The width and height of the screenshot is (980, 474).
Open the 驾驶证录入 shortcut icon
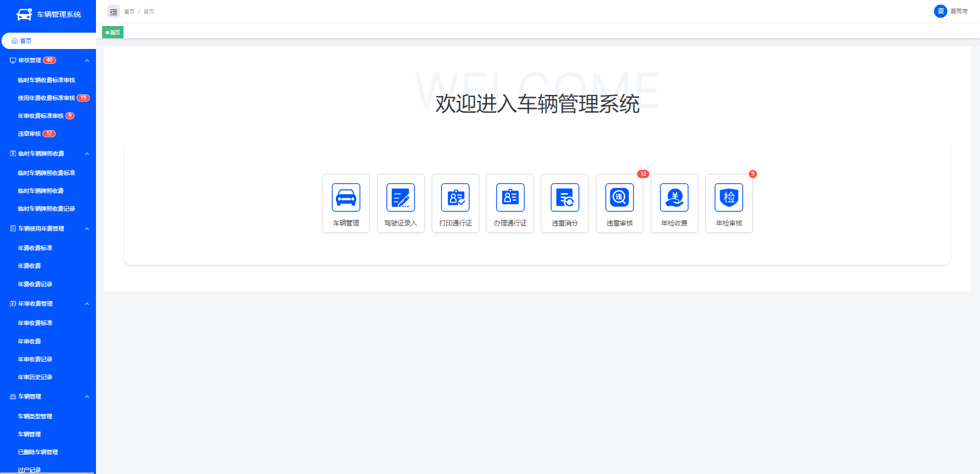(x=401, y=197)
